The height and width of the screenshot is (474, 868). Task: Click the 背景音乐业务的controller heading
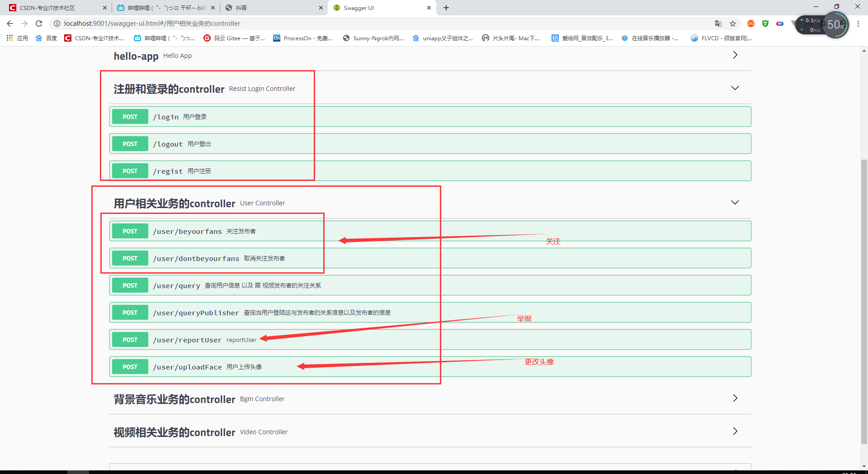pos(175,399)
